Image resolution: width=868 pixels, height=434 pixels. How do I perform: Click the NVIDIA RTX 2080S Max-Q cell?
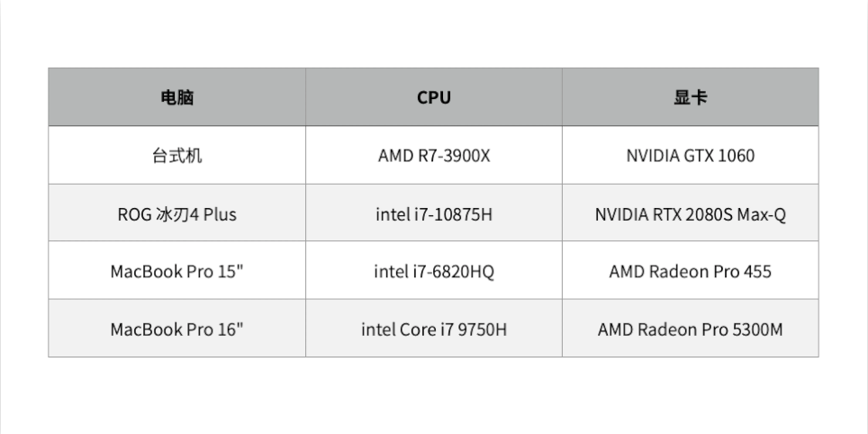(x=690, y=214)
